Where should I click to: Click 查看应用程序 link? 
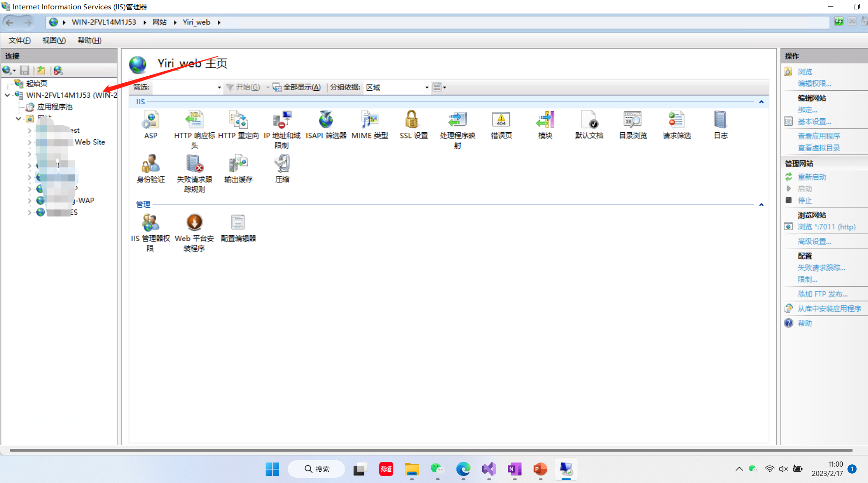click(819, 136)
